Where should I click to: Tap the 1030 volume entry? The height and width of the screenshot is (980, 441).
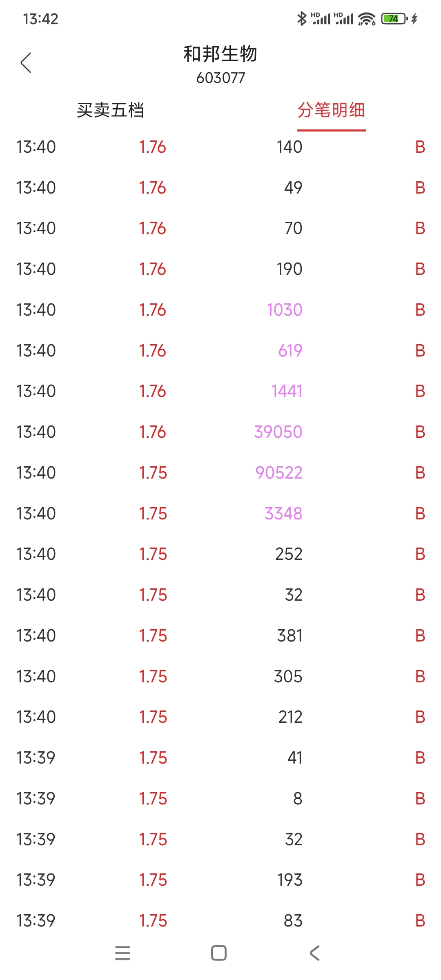click(285, 310)
